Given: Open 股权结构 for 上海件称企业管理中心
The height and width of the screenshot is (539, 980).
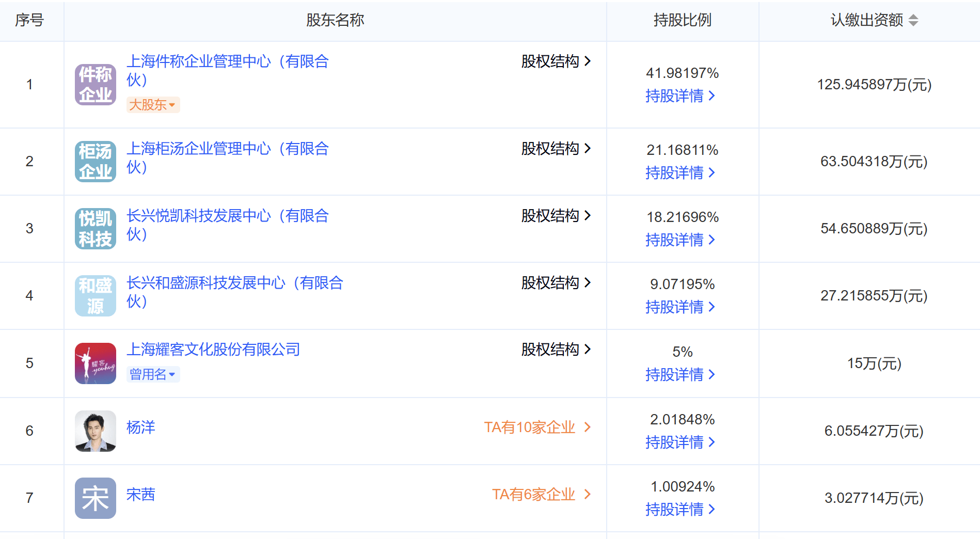Looking at the screenshot, I should tap(556, 61).
